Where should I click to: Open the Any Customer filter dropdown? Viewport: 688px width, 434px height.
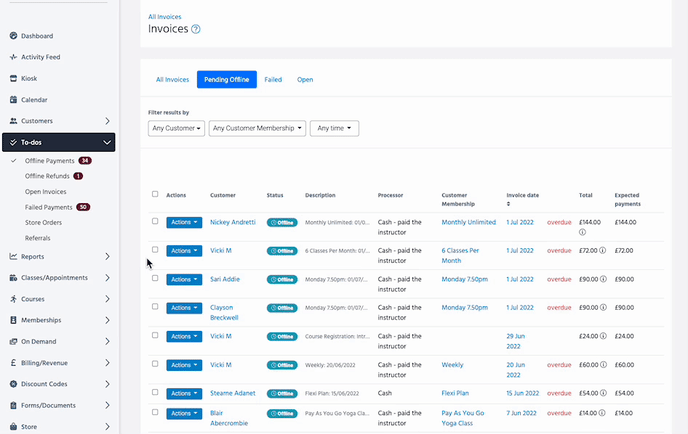[176, 128]
